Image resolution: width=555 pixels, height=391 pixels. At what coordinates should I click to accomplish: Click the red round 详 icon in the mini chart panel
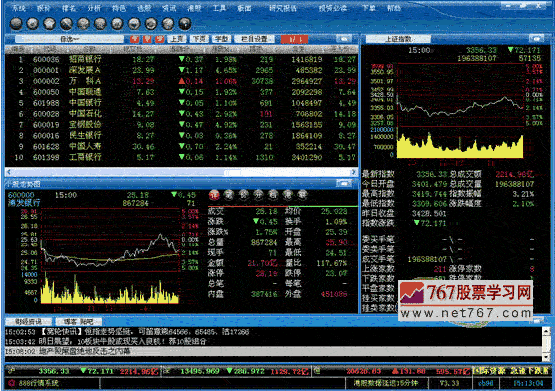pos(214,195)
